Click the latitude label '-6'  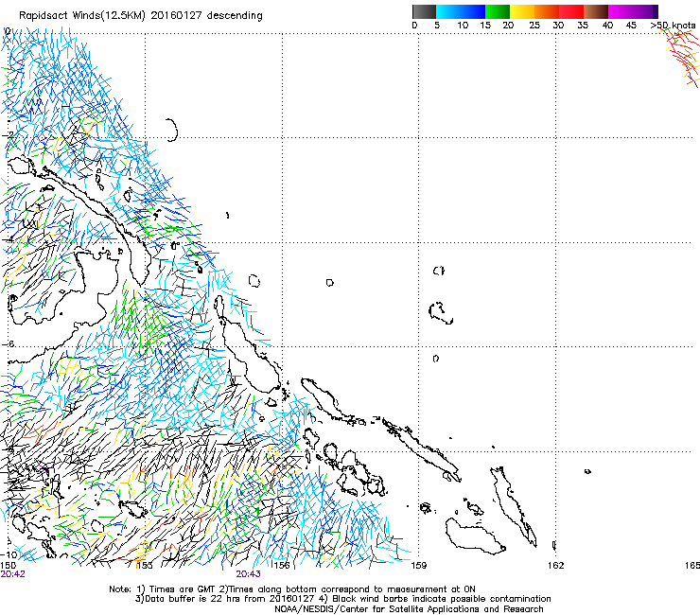(x=9, y=343)
